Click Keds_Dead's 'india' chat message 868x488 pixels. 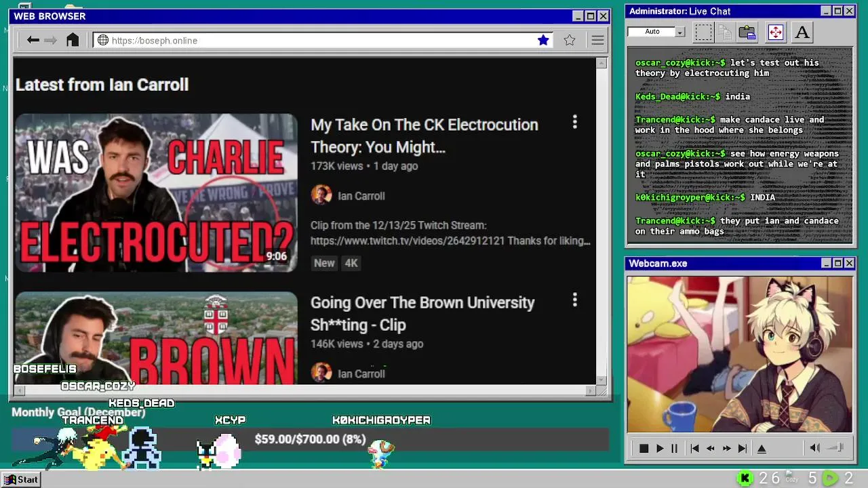coord(692,97)
